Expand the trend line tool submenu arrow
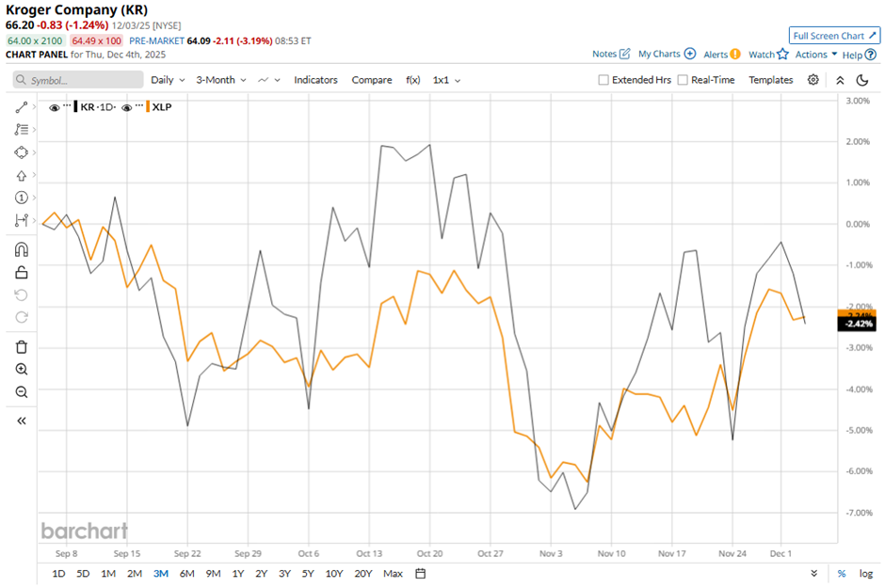Image resolution: width=885 pixels, height=588 pixels. 35,106
